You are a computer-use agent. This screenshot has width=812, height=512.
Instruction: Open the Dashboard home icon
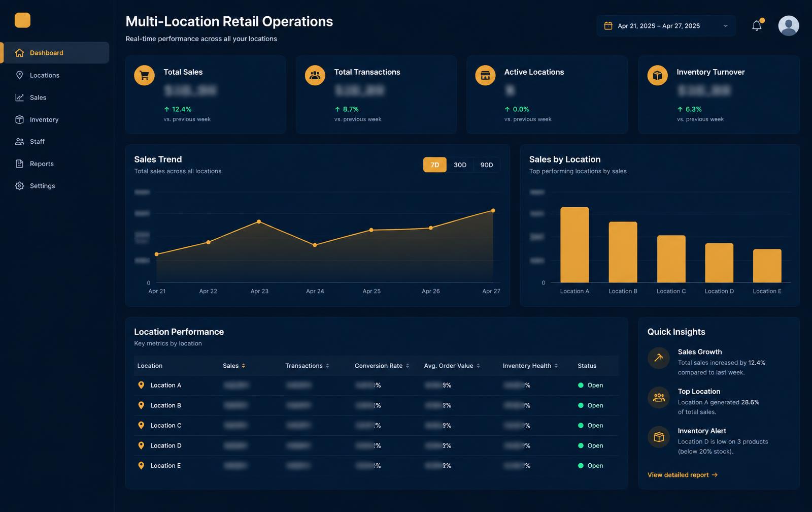click(x=19, y=53)
